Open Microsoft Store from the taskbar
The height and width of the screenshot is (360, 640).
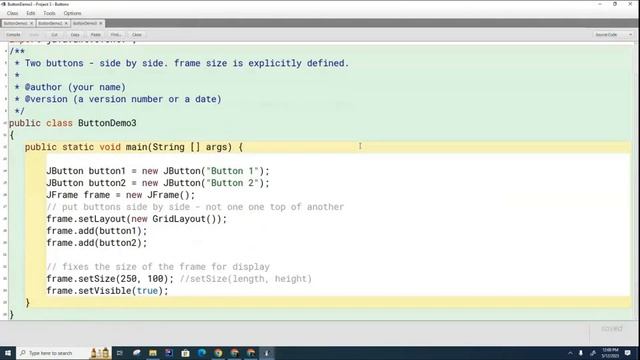(185, 353)
